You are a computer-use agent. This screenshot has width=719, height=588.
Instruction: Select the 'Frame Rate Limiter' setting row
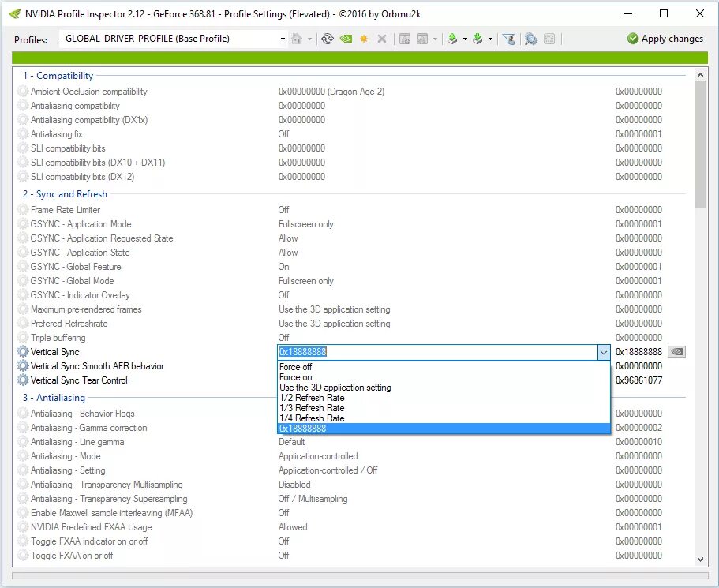coord(352,210)
